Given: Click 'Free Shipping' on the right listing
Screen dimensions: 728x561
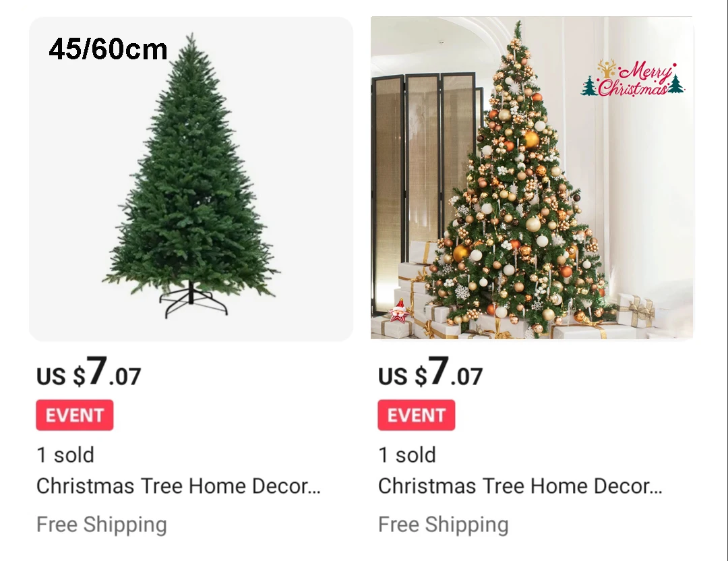Looking at the screenshot, I should pyautogui.click(x=444, y=525).
